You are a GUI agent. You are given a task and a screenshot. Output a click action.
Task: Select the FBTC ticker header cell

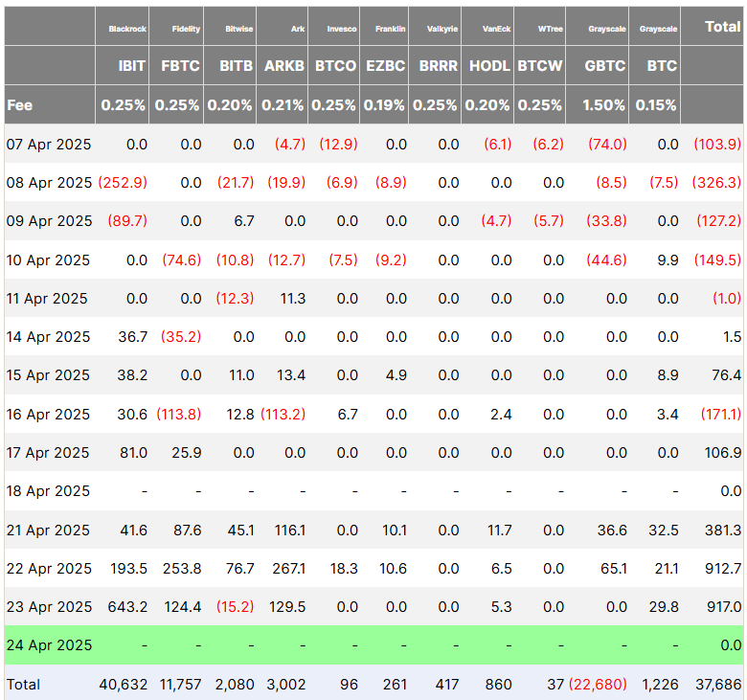coord(178,66)
